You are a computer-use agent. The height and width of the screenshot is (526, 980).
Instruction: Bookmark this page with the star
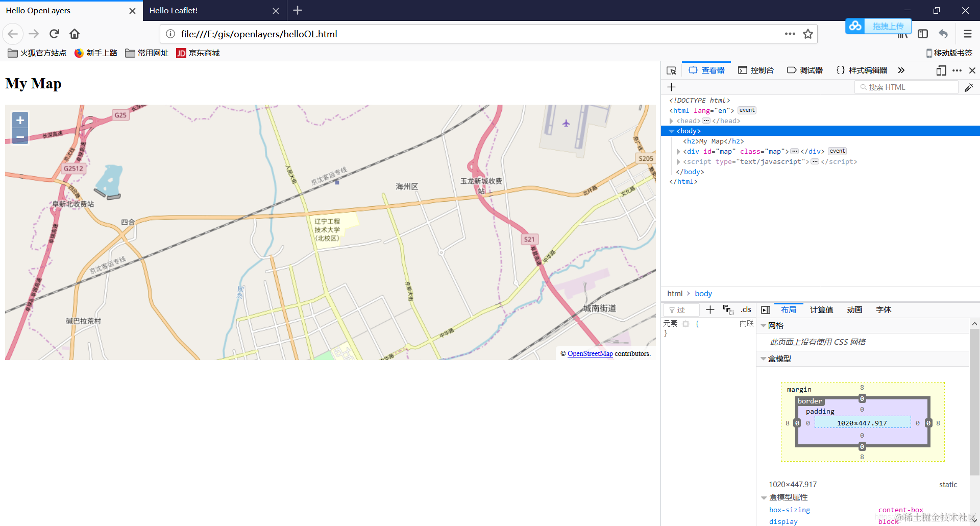point(808,34)
